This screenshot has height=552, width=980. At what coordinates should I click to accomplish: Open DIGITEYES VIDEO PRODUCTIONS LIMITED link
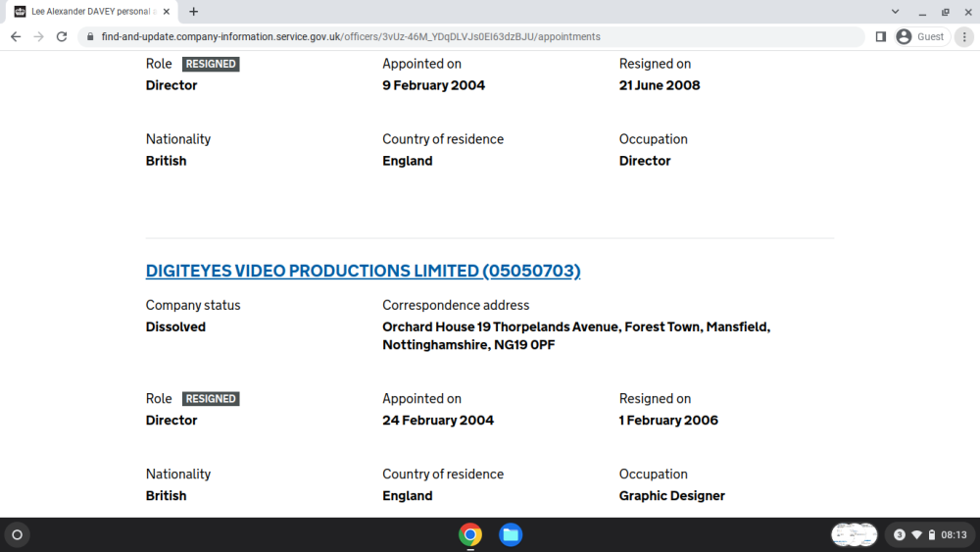(364, 271)
